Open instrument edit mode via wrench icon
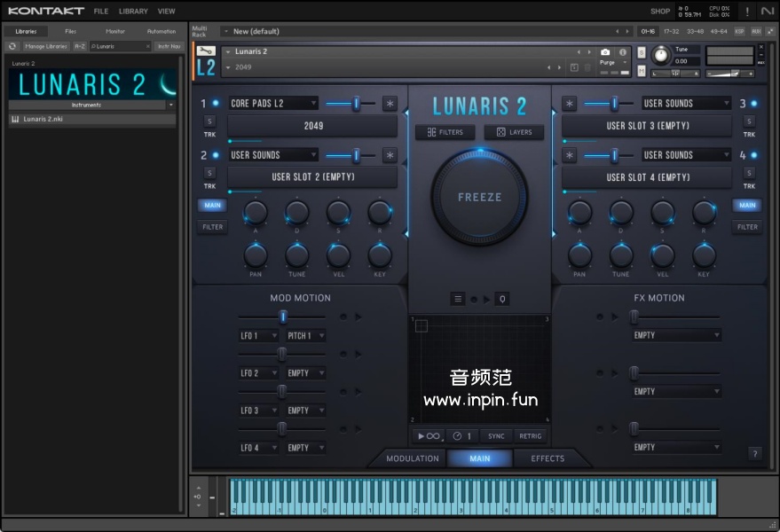780x532 pixels. [206, 51]
